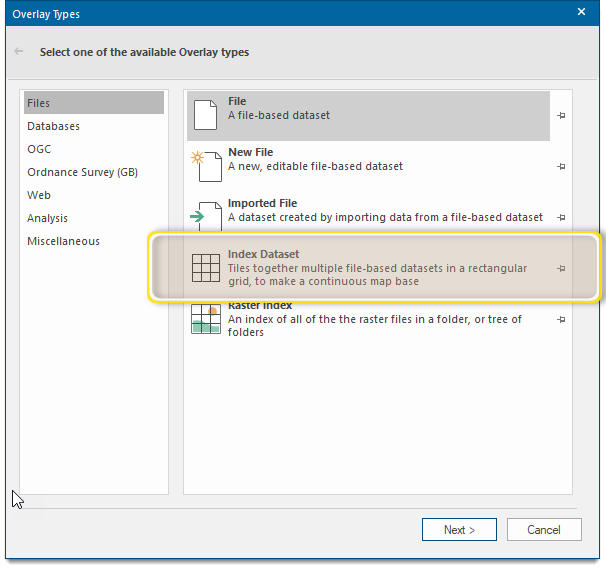This screenshot has width=606, height=570.
Task: Click the Next button
Action: (x=459, y=529)
